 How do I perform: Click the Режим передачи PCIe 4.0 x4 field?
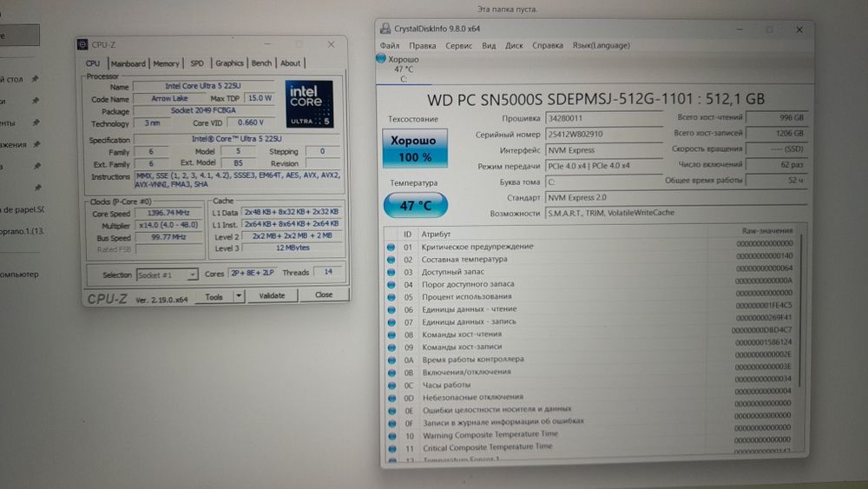pyautogui.click(x=604, y=166)
